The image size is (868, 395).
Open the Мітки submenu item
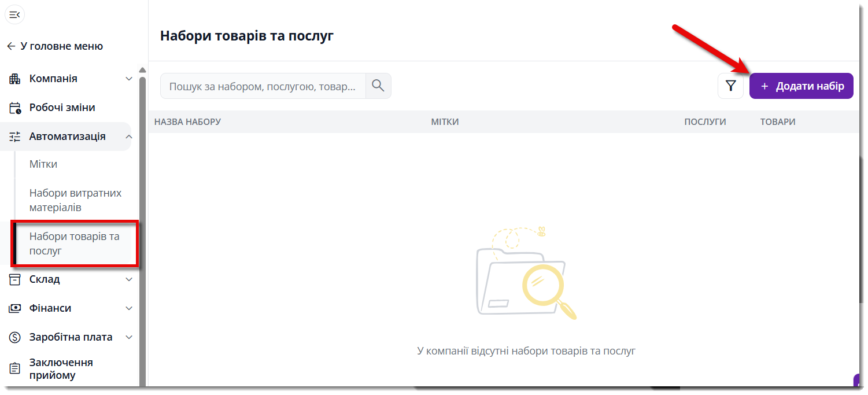(43, 164)
